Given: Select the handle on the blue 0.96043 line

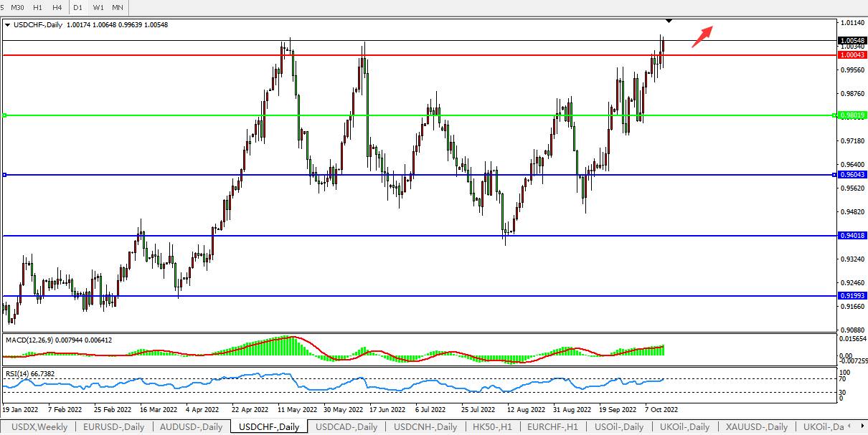Looking at the screenshot, I should (x=4, y=175).
